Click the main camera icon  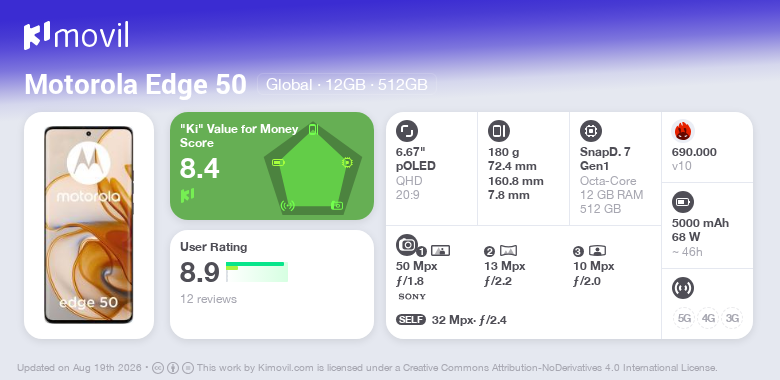click(407, 244)
